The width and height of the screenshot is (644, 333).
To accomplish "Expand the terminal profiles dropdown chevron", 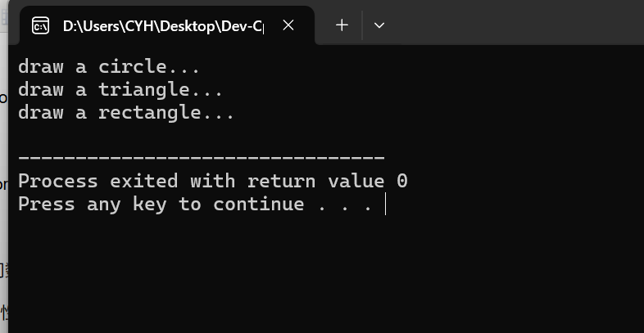I will pyautogui.click(x=379, y=25).
